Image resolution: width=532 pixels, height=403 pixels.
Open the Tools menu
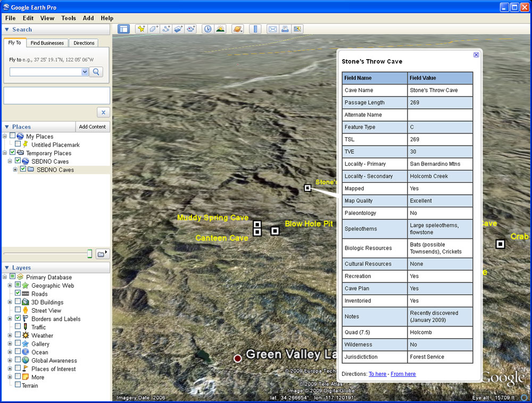pos(69,18)
